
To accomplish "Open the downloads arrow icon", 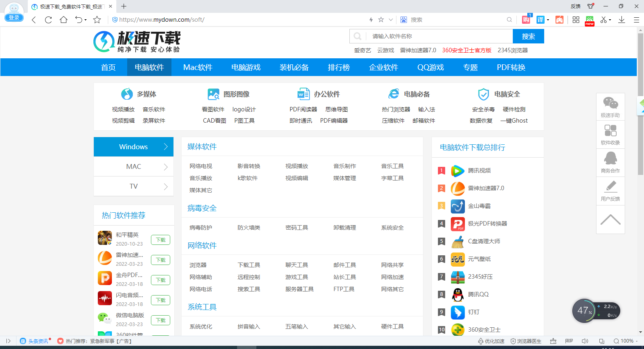I will coord(622,20).
